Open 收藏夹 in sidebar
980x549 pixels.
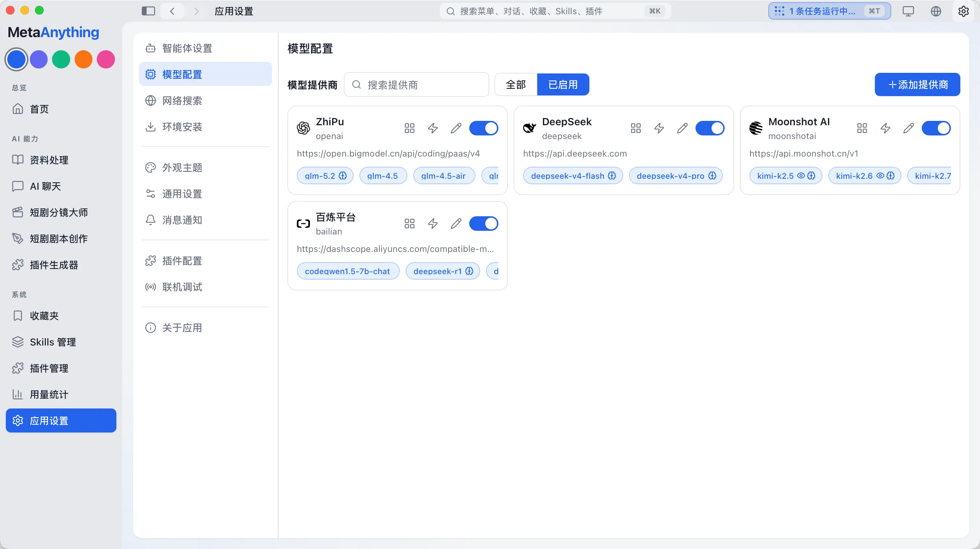coord(61,316)
